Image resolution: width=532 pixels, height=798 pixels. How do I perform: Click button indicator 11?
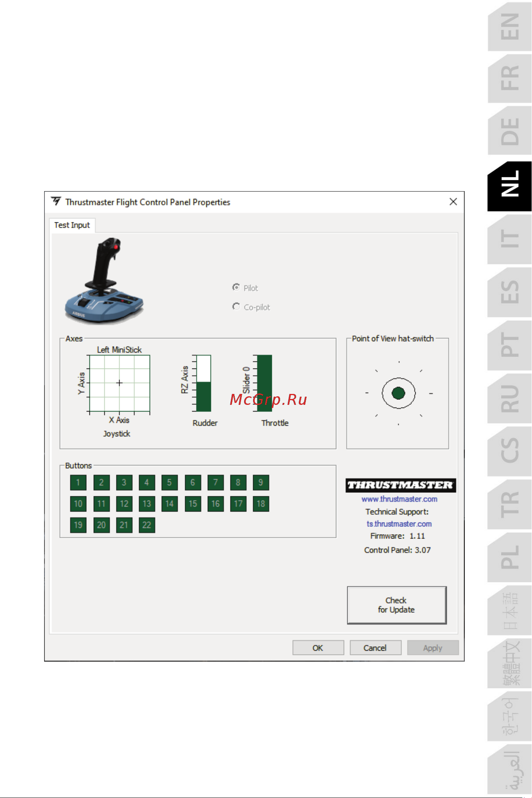pos(101,504)
